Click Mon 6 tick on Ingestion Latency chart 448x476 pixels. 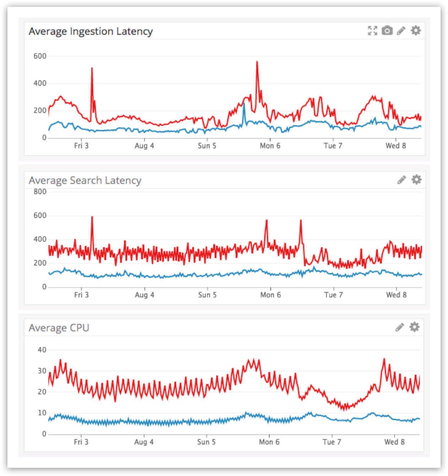(x=270, y=146)
